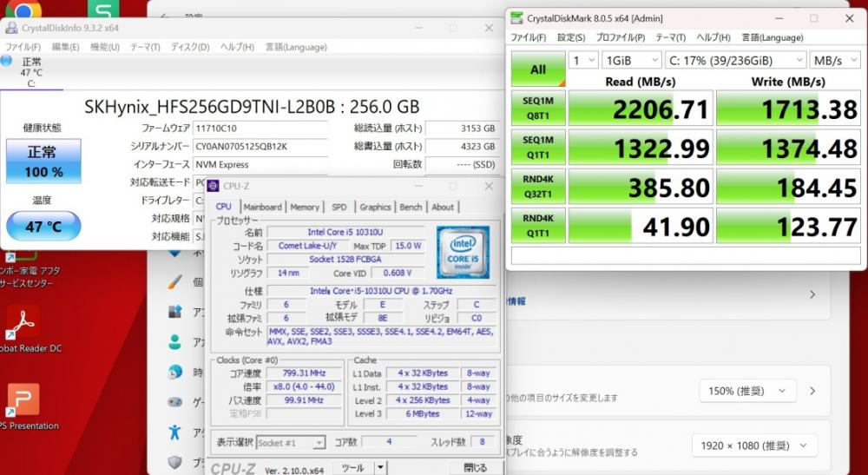This screenshot has height=475, width=868.
Task: Select the accounts person icon in Settings sidebar
Action: click(x=175, y=342)
